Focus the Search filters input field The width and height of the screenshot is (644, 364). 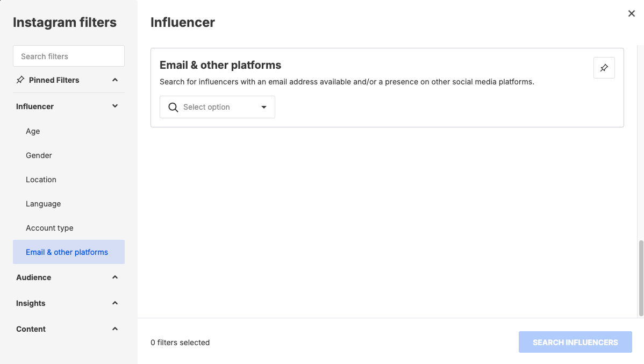(69, 56)
